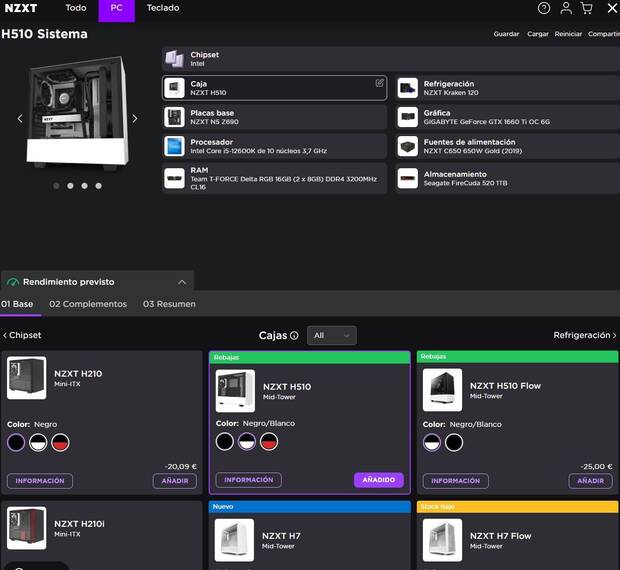Click Guardar to save build

506,34
